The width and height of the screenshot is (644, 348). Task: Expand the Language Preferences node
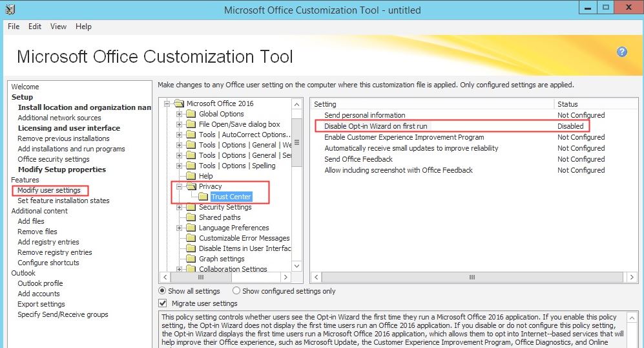point(179,228)
